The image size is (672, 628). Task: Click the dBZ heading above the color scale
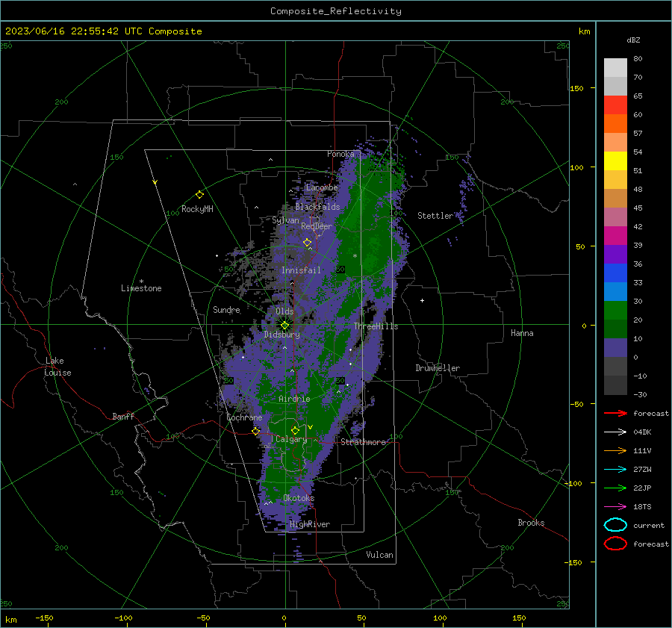pos(633,40)
